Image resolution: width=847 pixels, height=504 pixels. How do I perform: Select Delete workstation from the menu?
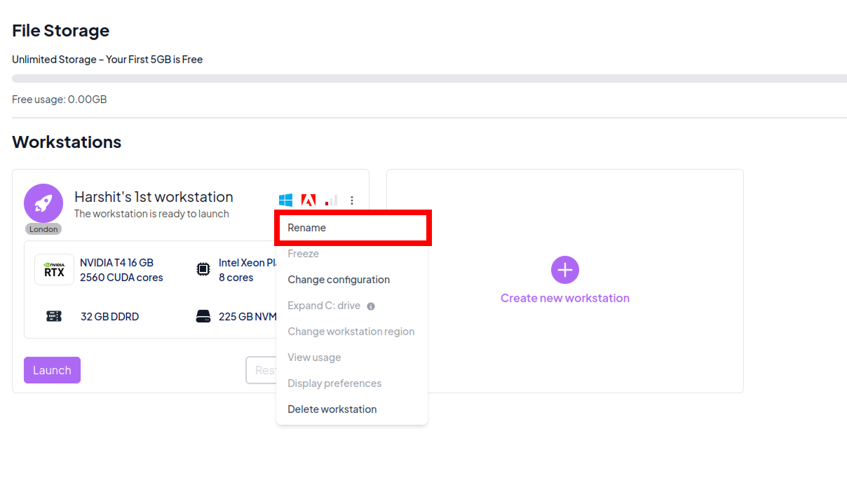332,409
